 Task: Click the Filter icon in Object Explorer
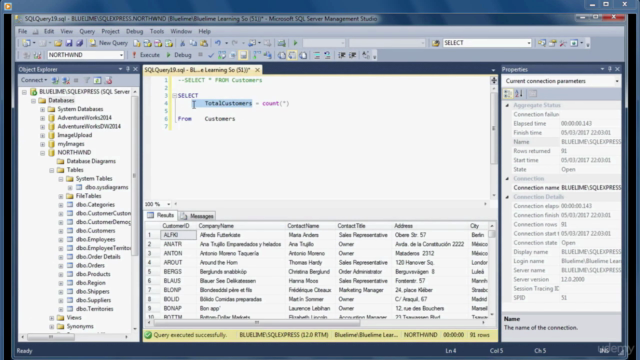click(x=87, y=80)
